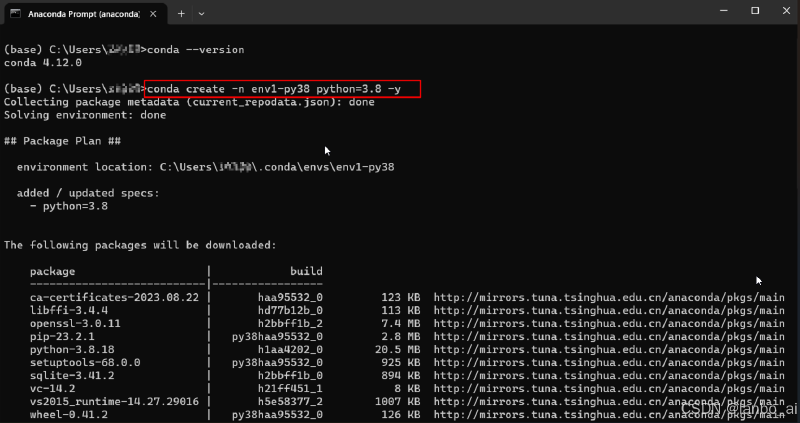Click the 'environment location' path line
Viewport: 800px width, 423px height.
click(206, 167)
